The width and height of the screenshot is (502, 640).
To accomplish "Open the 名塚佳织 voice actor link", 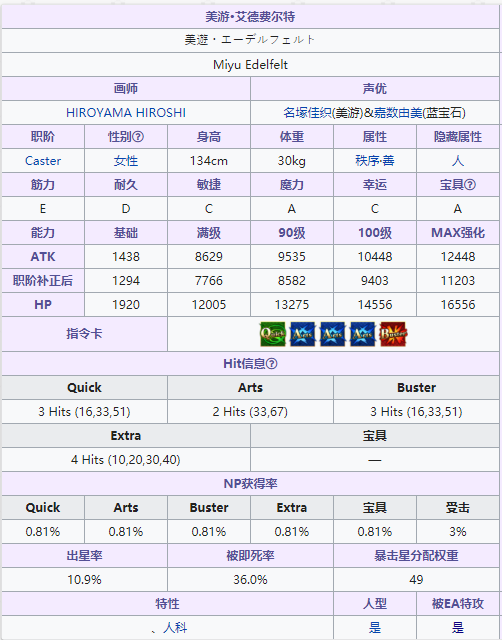I will click(307, 113).
